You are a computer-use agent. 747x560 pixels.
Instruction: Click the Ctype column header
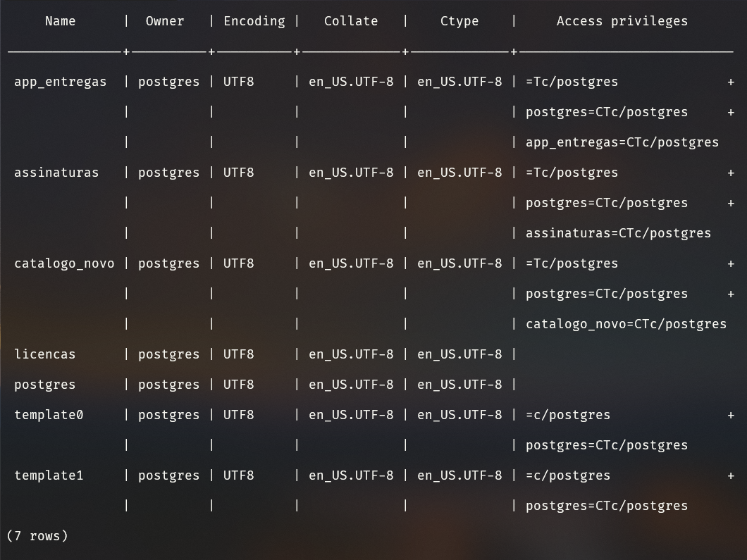tap(459, 21)
